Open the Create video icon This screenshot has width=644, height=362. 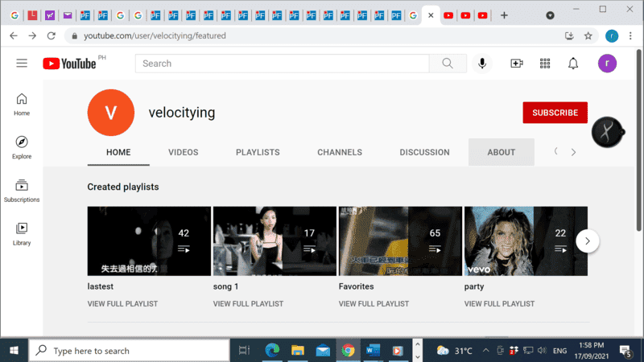(517, 64)
